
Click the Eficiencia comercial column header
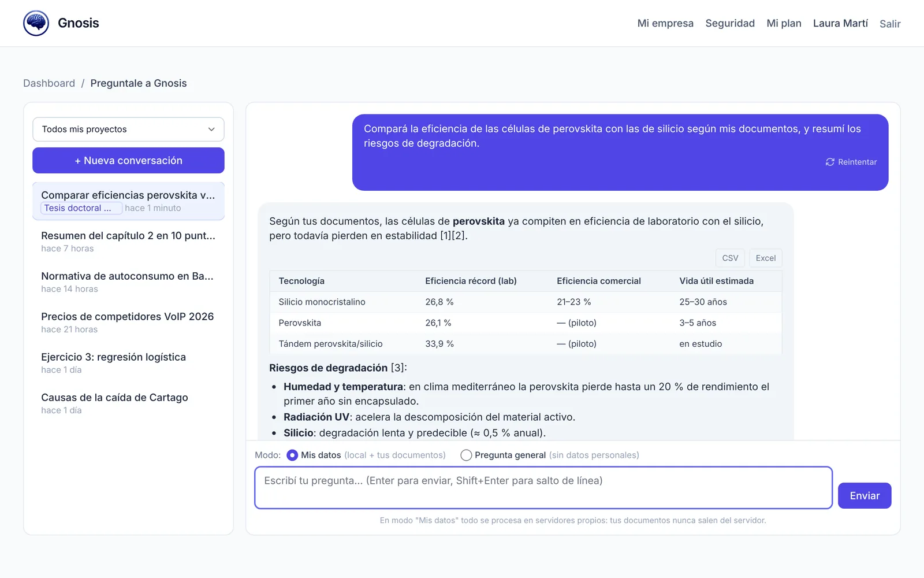[599, 281]
